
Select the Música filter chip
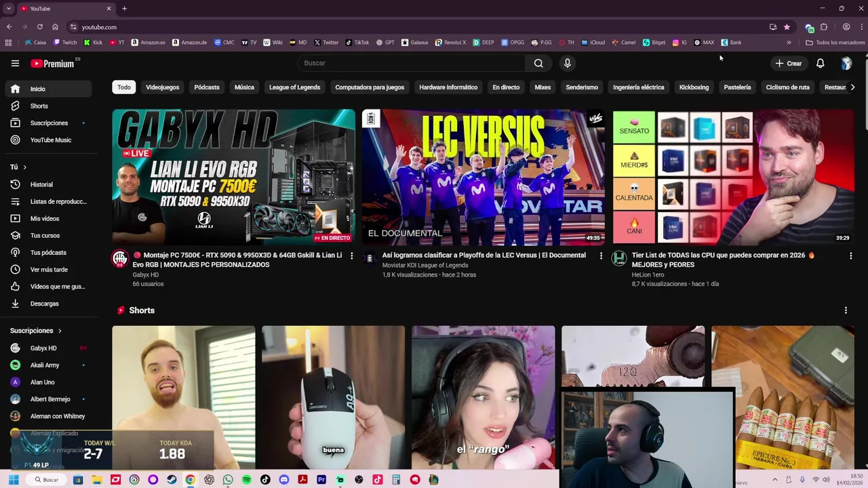point(244,87)
